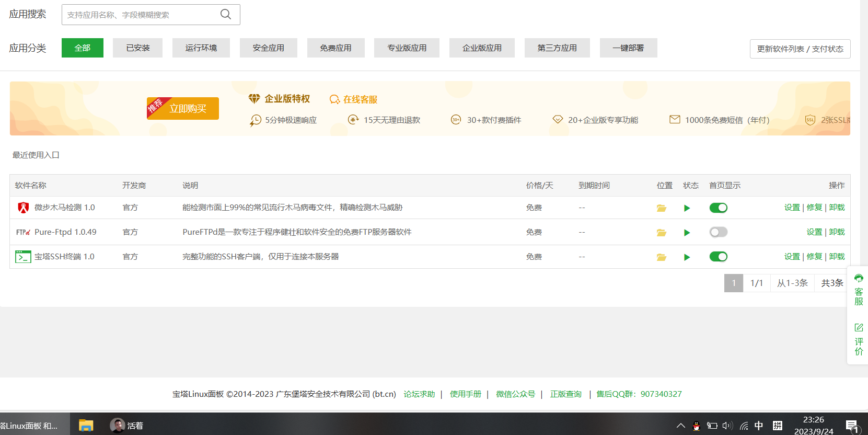The image size is (868, 435).
Task: Open 客服 customer service side widget
Action: tap(859, 289)
